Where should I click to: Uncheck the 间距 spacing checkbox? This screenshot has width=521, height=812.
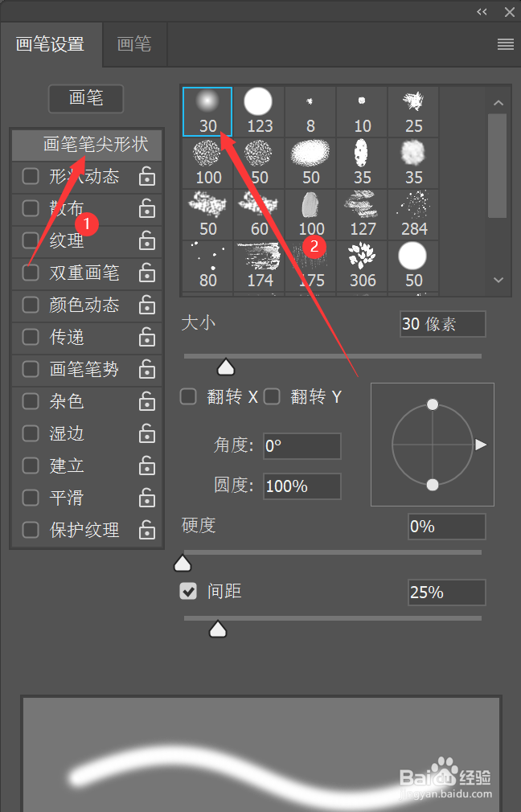(188, 591)
